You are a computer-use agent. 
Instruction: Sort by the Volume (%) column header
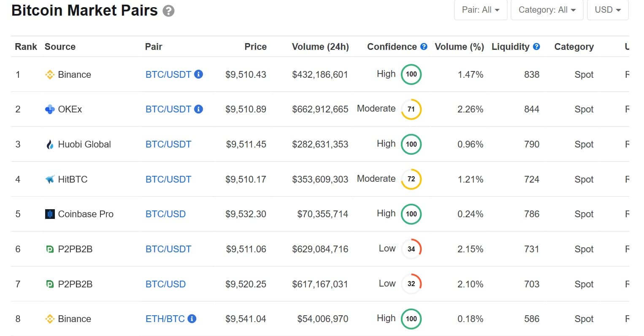459,46
